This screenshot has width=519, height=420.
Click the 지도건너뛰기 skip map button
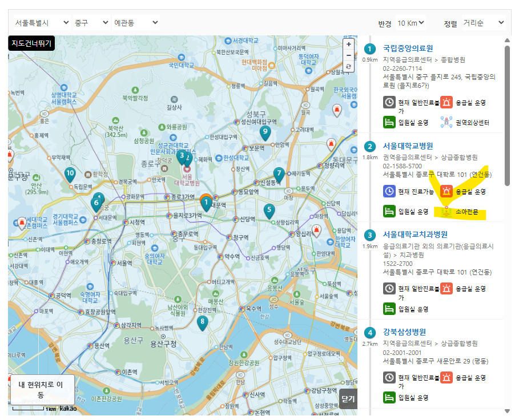(31, 43)
